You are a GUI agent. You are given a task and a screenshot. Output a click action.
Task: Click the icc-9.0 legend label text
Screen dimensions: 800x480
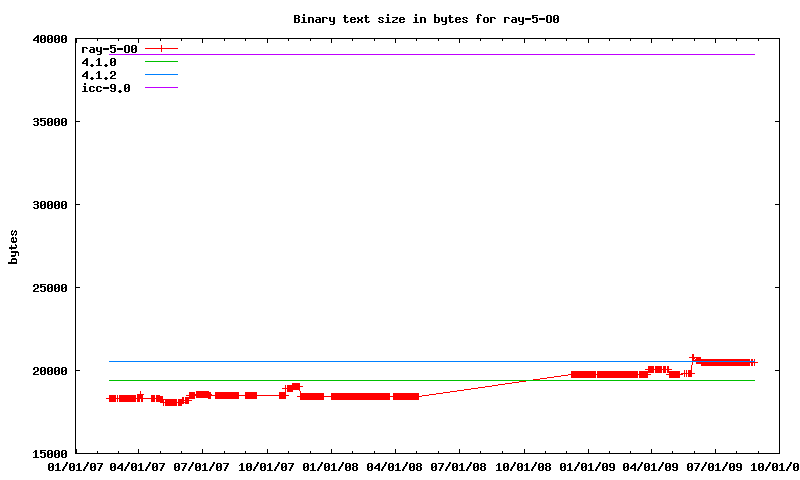pos(106,88)
